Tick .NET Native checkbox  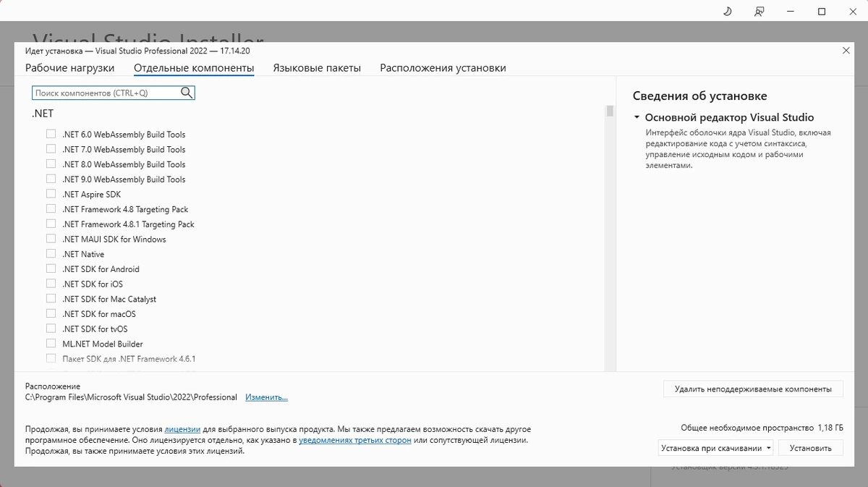click(51, 254)
